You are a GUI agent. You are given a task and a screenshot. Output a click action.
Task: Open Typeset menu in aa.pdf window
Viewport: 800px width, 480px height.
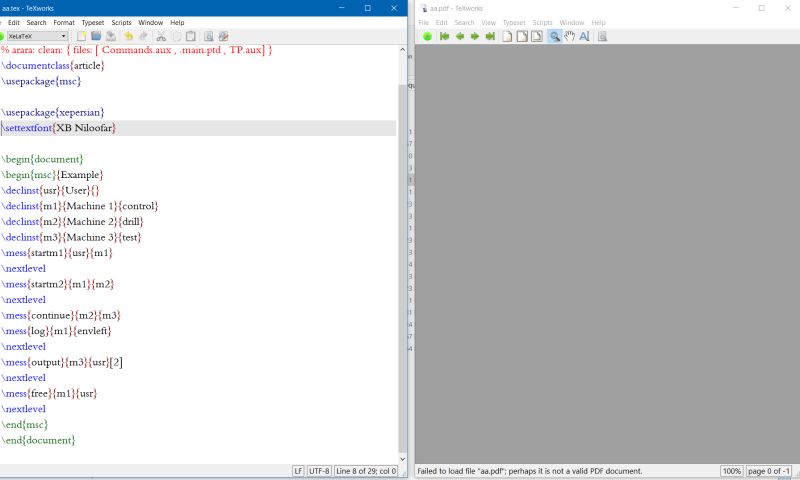pos(514,22)
